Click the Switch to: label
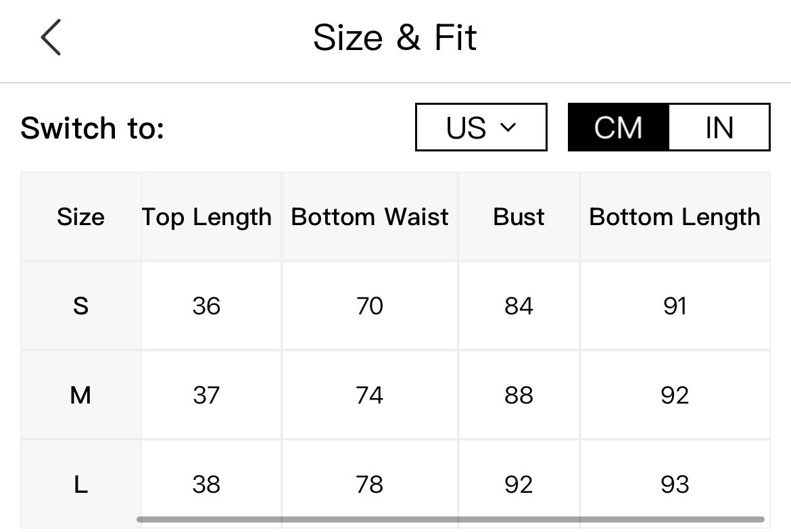This screenshot has height=532, width=791. tap(93, 128)
